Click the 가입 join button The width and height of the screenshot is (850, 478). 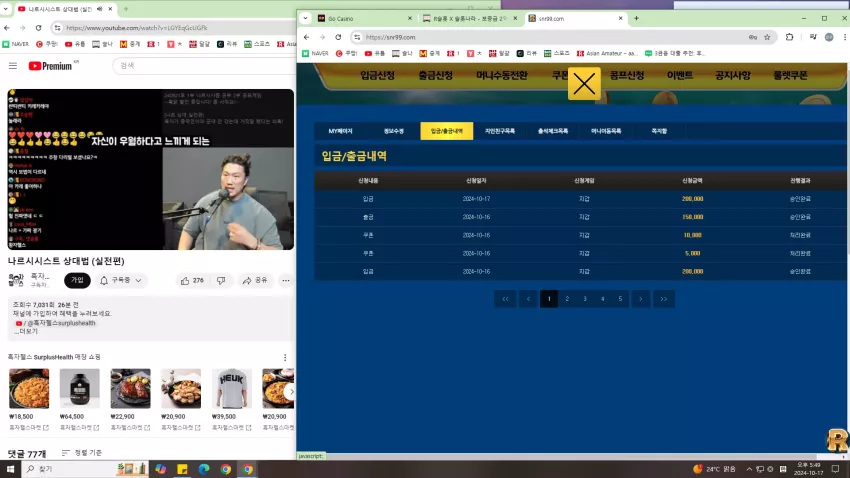[78, 280]
